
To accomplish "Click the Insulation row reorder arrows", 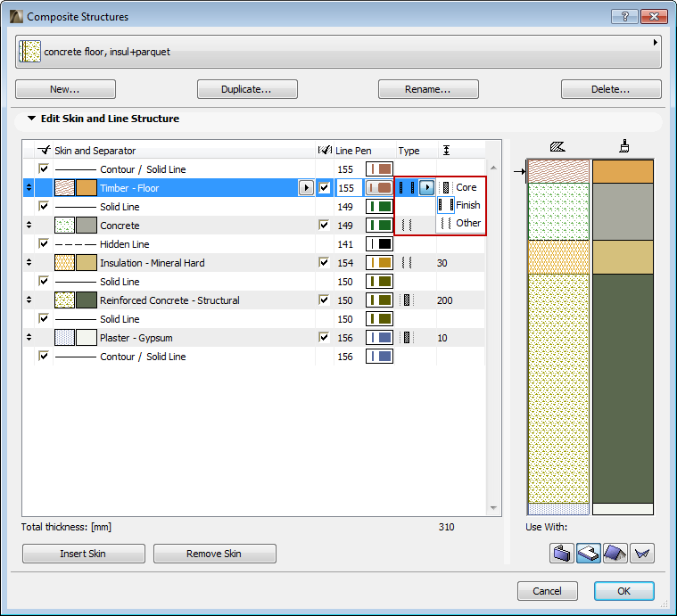I will 29,262.
